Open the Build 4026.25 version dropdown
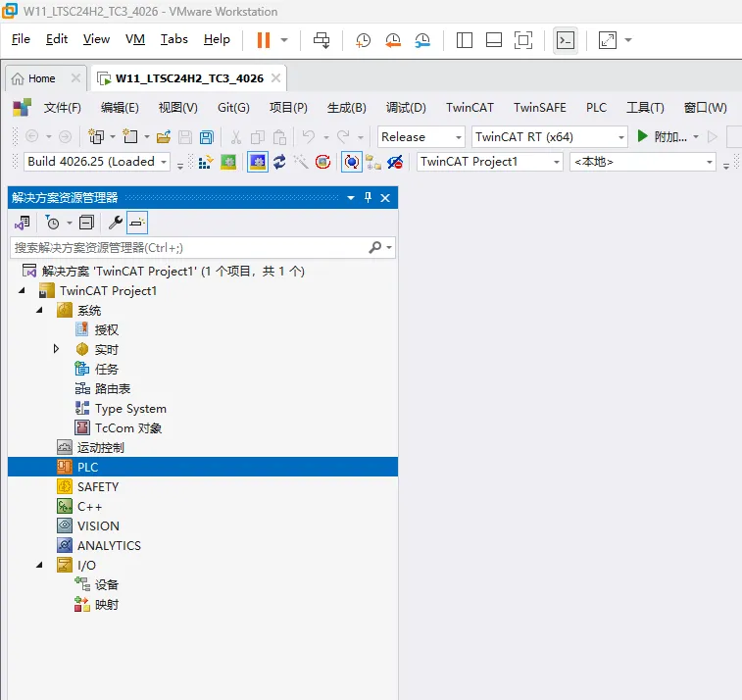This screenshot has height=700, width=742. [164, 163]
